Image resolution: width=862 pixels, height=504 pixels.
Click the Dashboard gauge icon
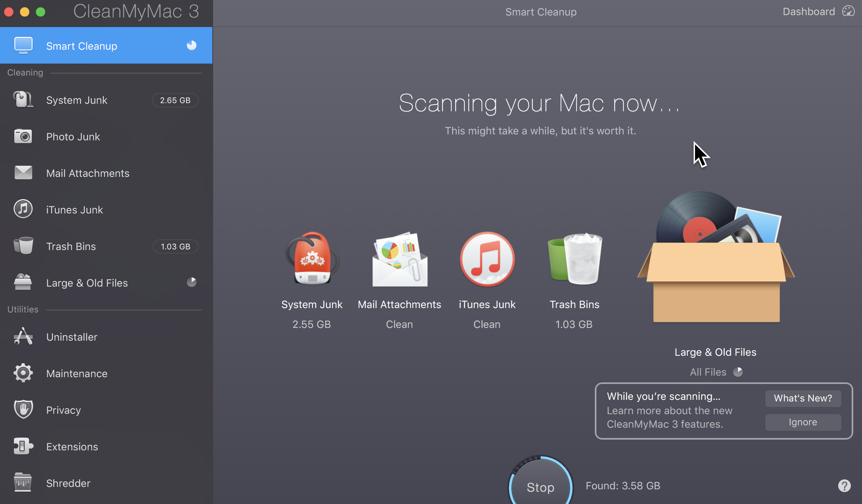click(x=848, y=12)
